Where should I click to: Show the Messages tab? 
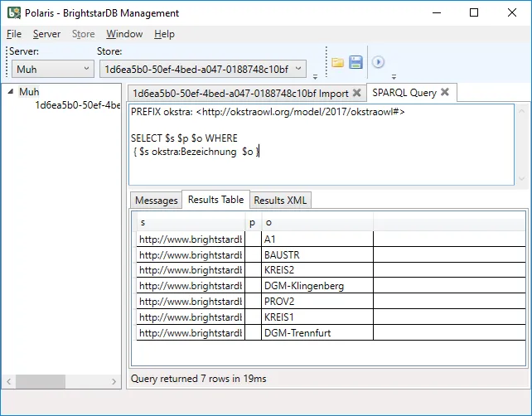pos(156,201)
